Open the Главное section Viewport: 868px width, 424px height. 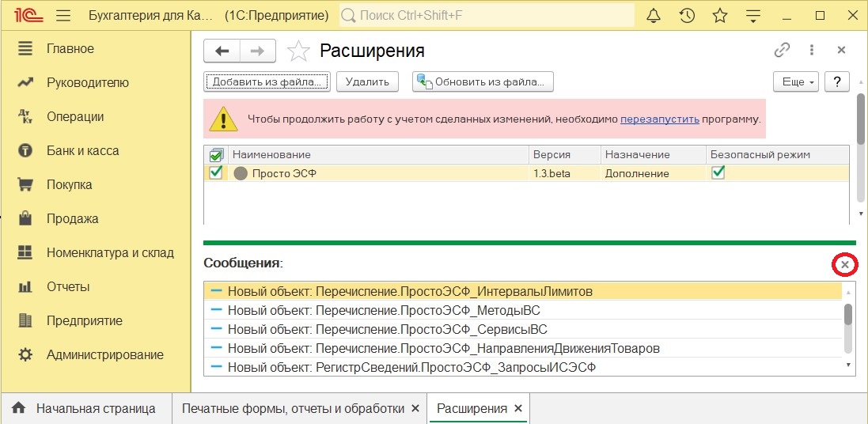70,49
